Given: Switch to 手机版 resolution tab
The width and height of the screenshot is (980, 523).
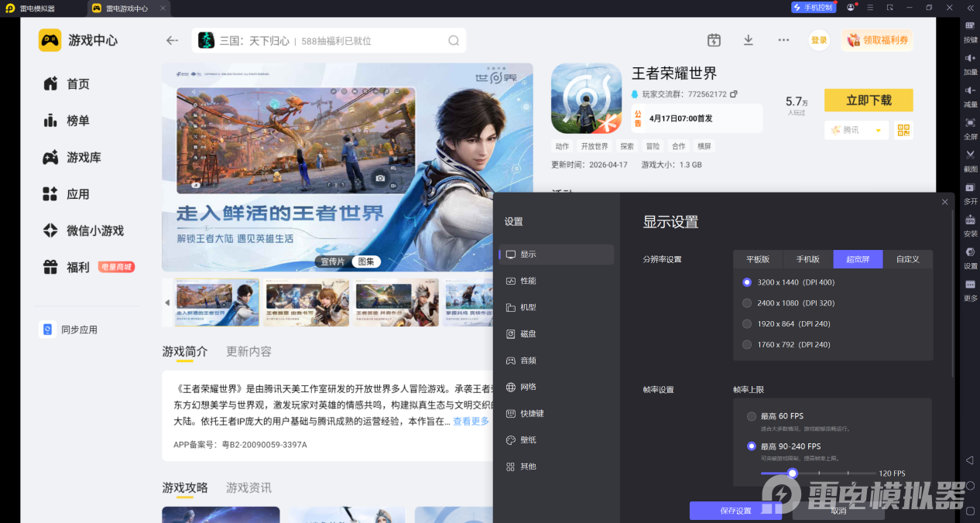Looking at the screenshot, I should click(807, 259).
